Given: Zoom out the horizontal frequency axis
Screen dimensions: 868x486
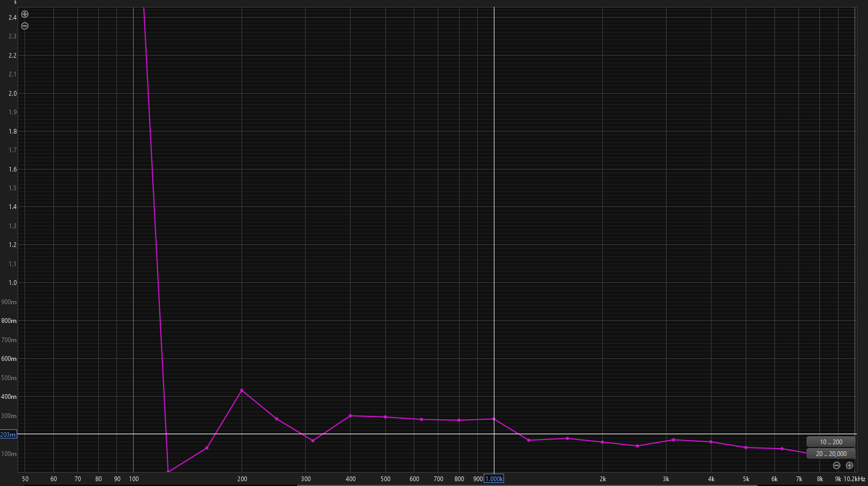Looking at the screenshot, I should (836, 465).
